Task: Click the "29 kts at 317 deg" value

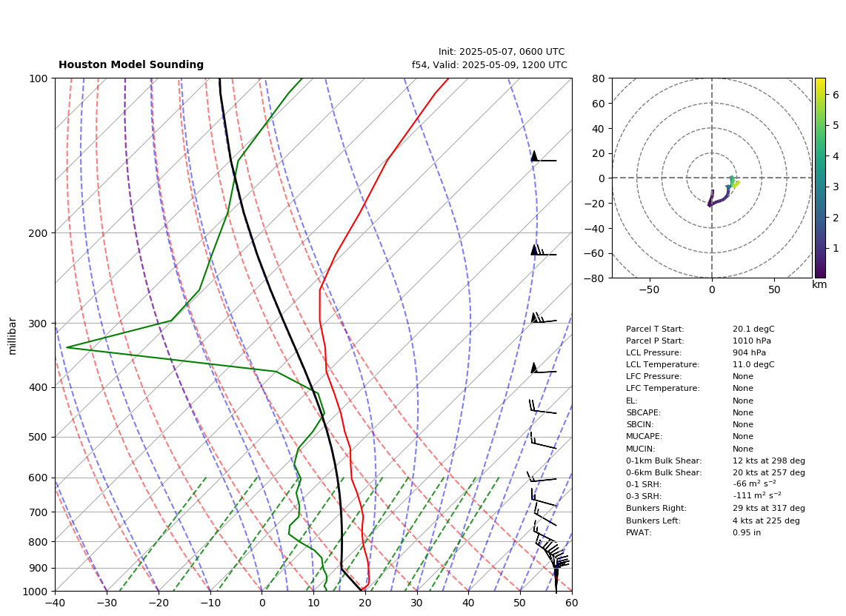Action: click(x=769, y=508)
